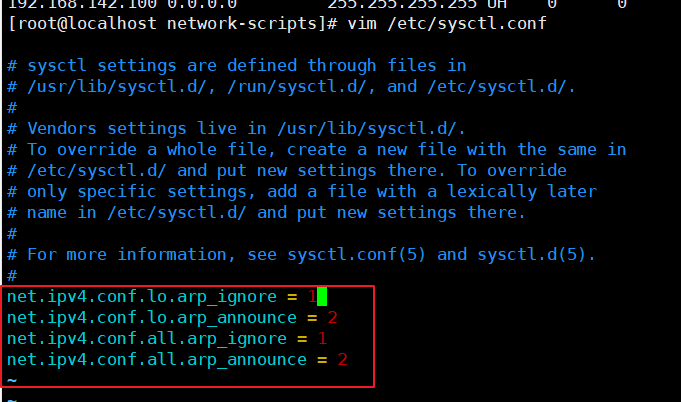This screenshot has width=681, height=402.
Task: Click the value 2 on all.arp_announce line
Action: 343,359
